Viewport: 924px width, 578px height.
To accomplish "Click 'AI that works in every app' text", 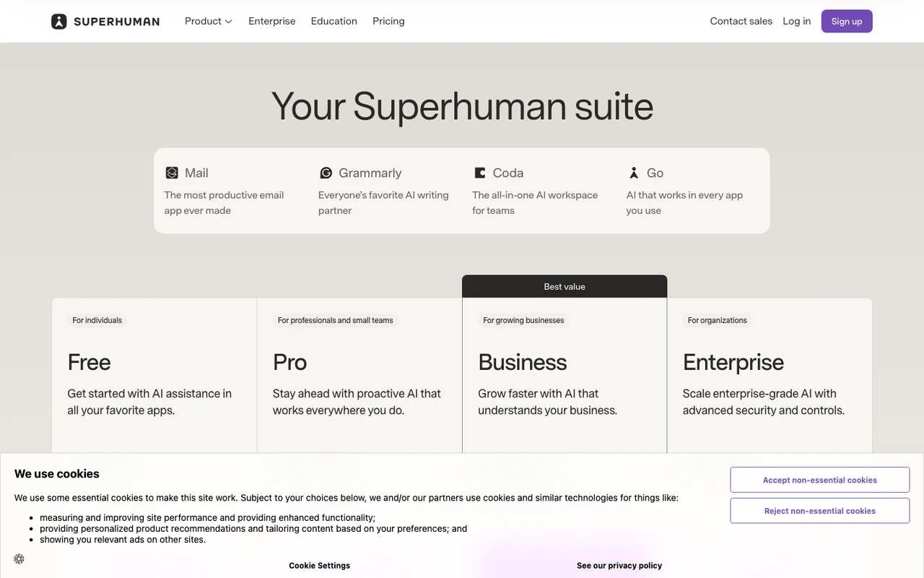I will 684,203.
